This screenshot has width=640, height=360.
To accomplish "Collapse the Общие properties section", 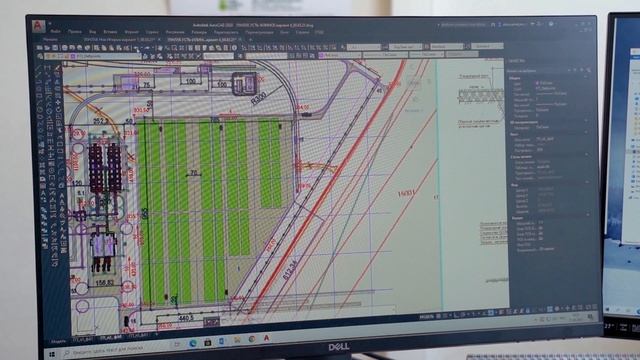I will click(586, 77).
